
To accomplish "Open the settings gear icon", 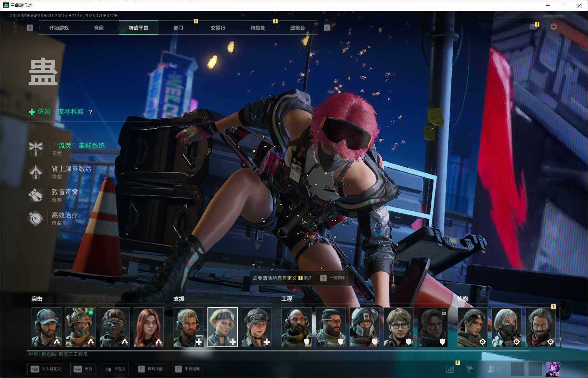I will pyautogui.click(x=554, y=27).
